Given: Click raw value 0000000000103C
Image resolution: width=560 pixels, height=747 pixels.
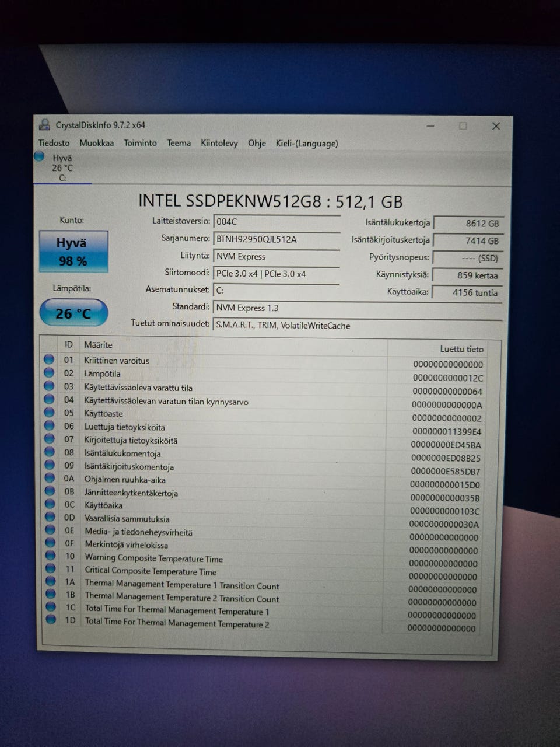Looking at the screenshot, I should (x=445, y=511).
